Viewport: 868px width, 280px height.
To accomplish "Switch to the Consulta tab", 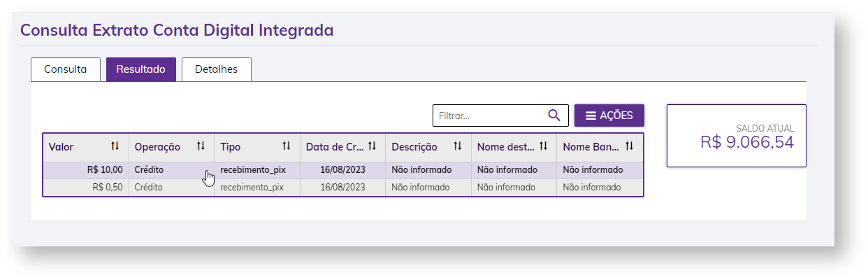I will click(66, 69).
